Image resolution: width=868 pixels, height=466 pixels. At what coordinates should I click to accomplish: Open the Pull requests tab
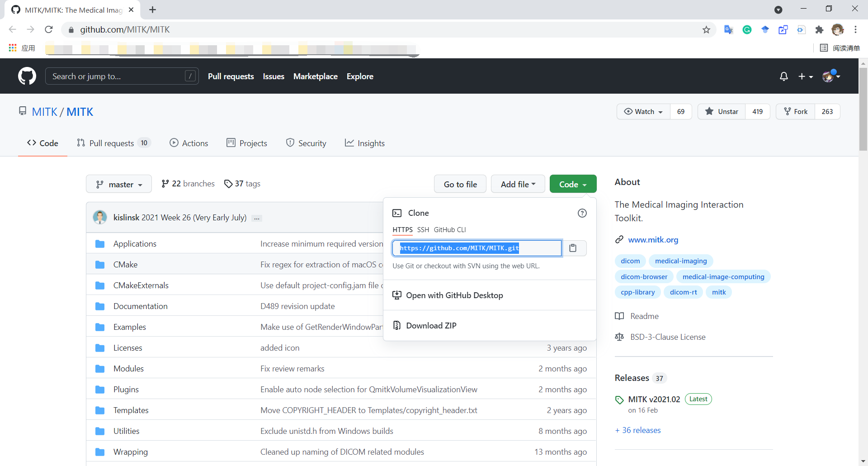tap(113, 143)
